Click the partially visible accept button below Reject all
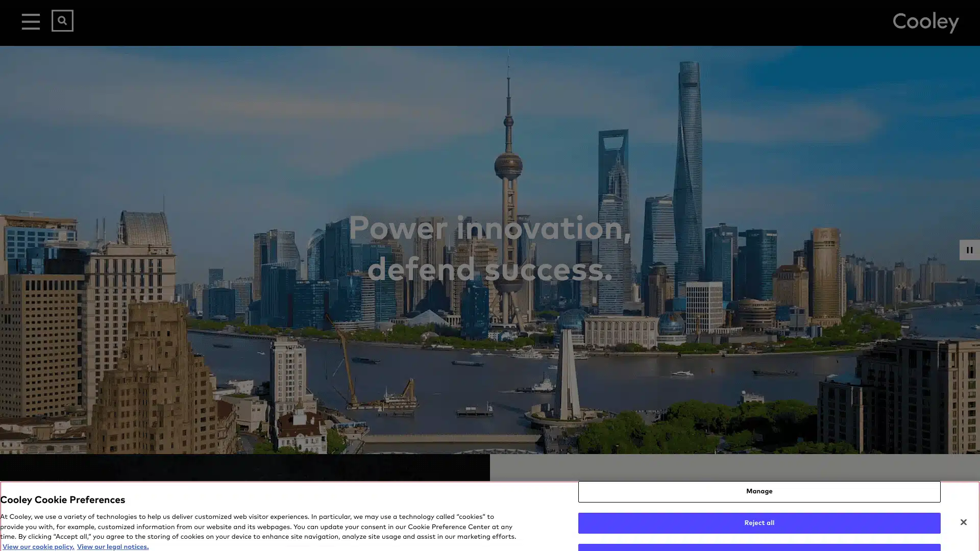This screenshot has height=551, width=980. (759, 547)
